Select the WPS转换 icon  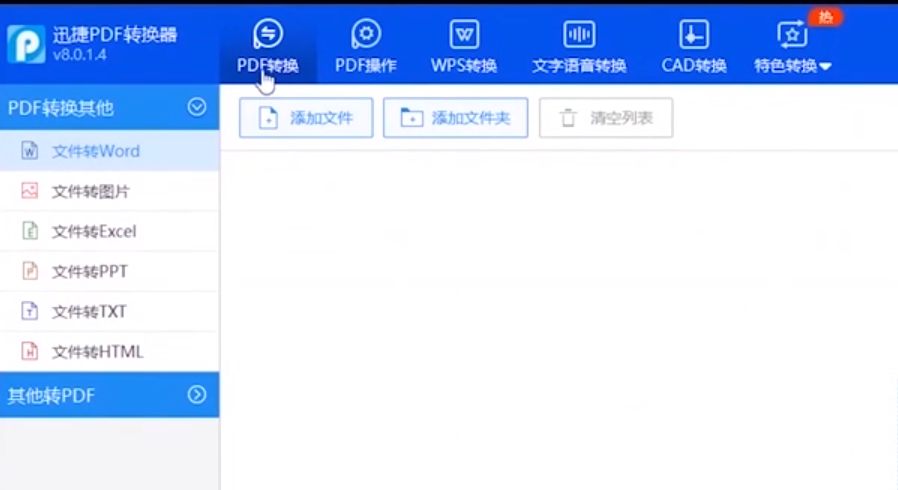(464, 34)
